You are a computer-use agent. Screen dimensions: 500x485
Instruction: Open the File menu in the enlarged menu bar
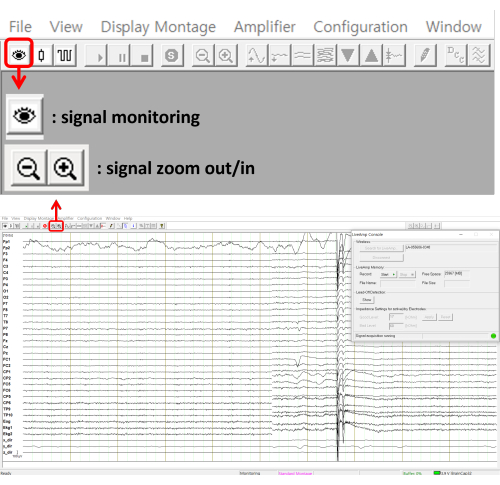(20, 27)
